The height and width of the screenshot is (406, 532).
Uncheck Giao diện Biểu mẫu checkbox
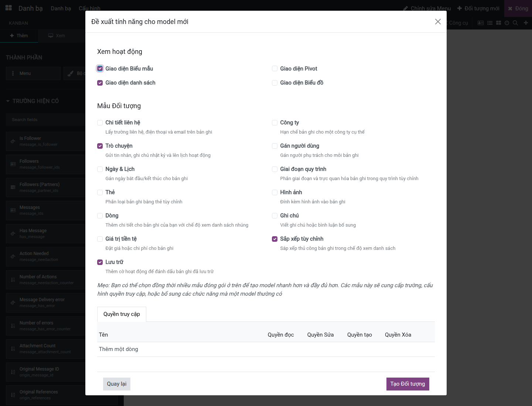tap(100, 69)
